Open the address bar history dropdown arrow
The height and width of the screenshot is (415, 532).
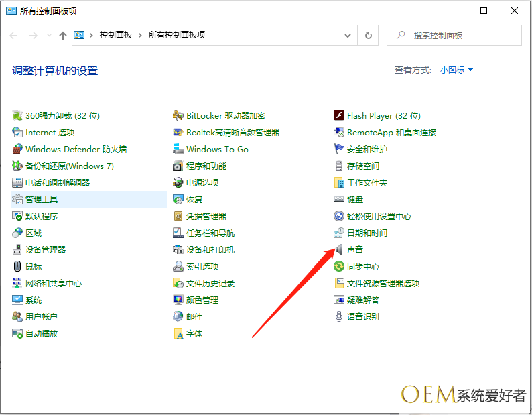point(347,35)
